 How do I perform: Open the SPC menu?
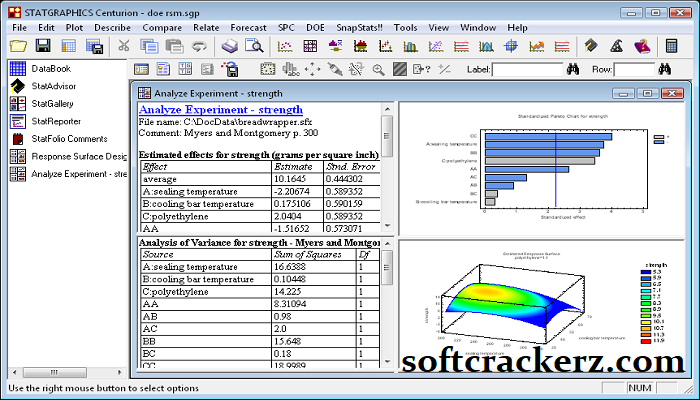pyautogui.click(x=286, y=28)
